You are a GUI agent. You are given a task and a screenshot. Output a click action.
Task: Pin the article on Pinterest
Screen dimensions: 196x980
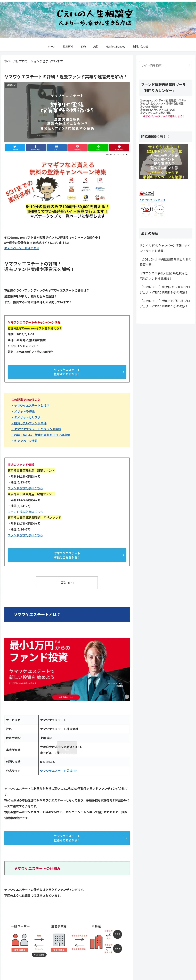[119, 148]
